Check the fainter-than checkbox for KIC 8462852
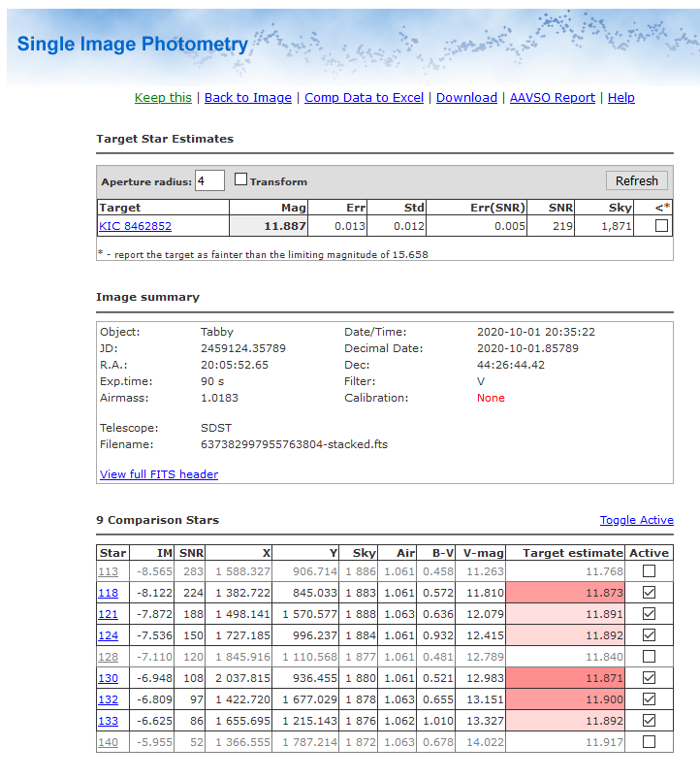Image resolution: width=700 pixels, height=779 pixels. tap(661, 226)
